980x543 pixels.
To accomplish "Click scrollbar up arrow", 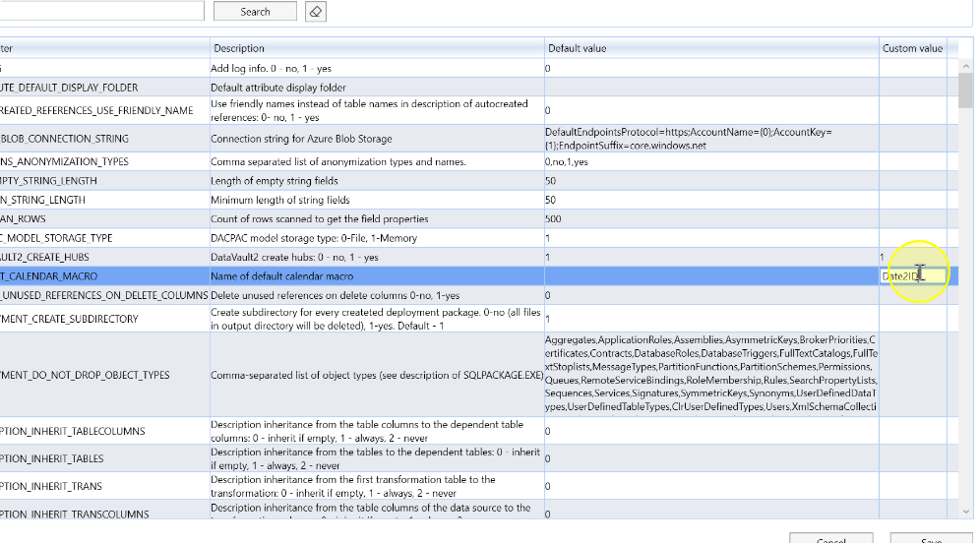I will (x=965, y=66).
